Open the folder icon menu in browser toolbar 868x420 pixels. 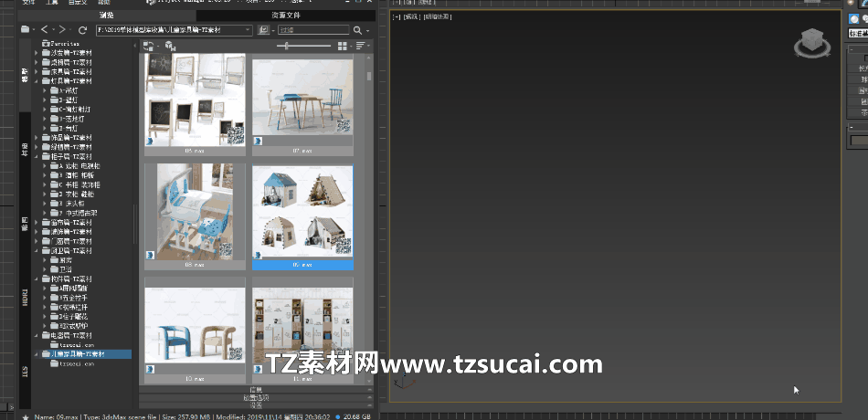click(25, 29)
